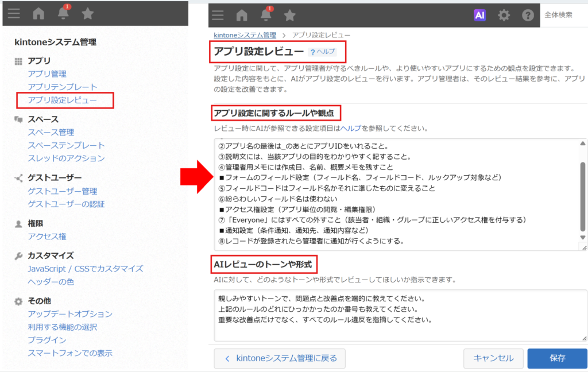Click the resize handle of rules textarea
The height and width of the screenshot is (372, 588).
(584, 247)
